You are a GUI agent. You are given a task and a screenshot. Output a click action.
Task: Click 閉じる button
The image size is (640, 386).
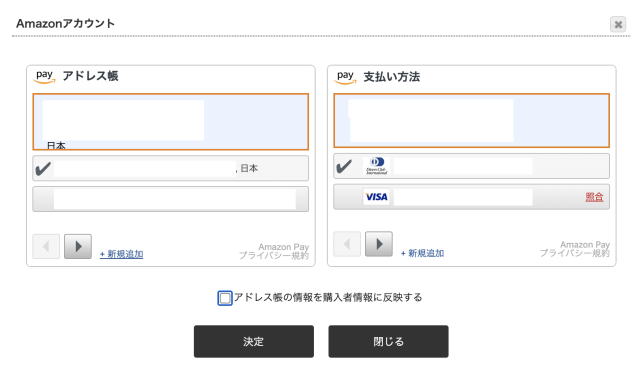[x=389, y=342]
